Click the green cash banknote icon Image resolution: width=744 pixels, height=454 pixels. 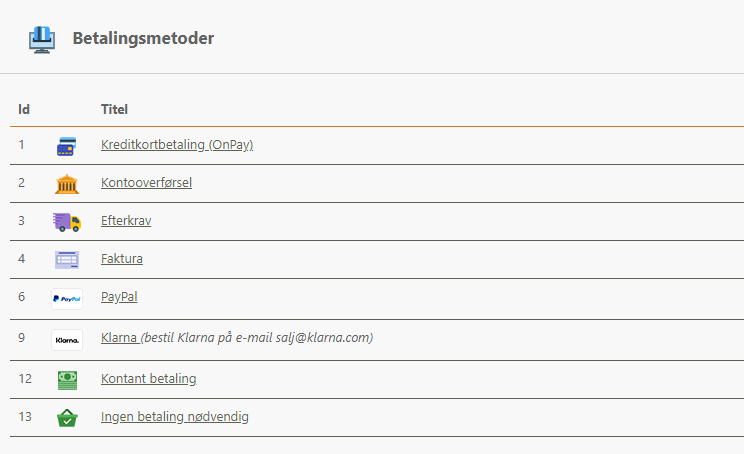click(67, 380)
